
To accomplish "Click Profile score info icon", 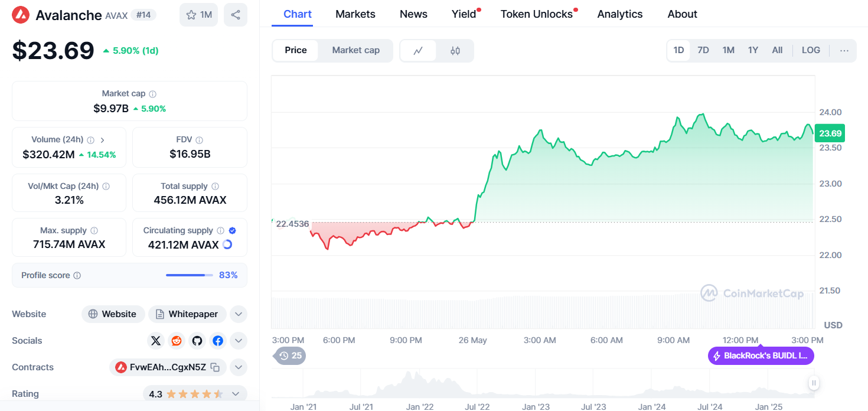I will (x=77, y=276).
